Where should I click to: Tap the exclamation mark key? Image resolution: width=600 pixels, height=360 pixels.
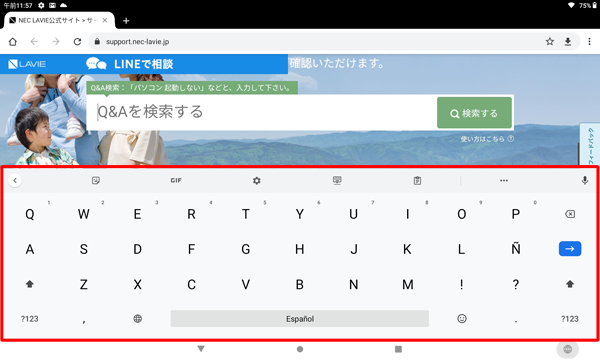point(461,284)
